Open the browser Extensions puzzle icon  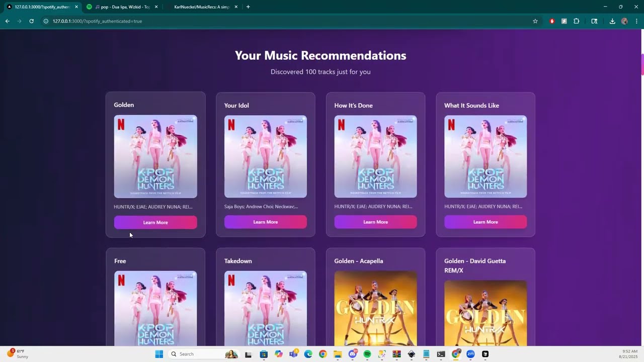pos(577,21)
